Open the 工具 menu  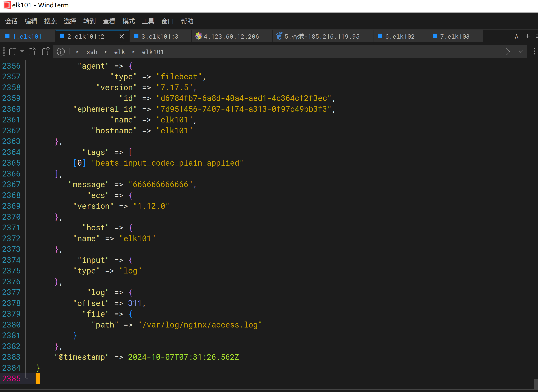[x=148, y=21]
